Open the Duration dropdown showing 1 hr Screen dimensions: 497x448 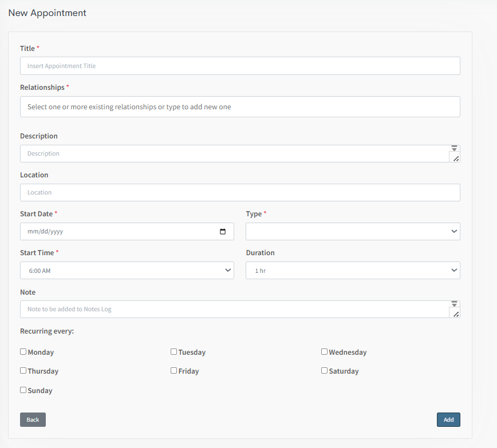(x=353, y=271)
